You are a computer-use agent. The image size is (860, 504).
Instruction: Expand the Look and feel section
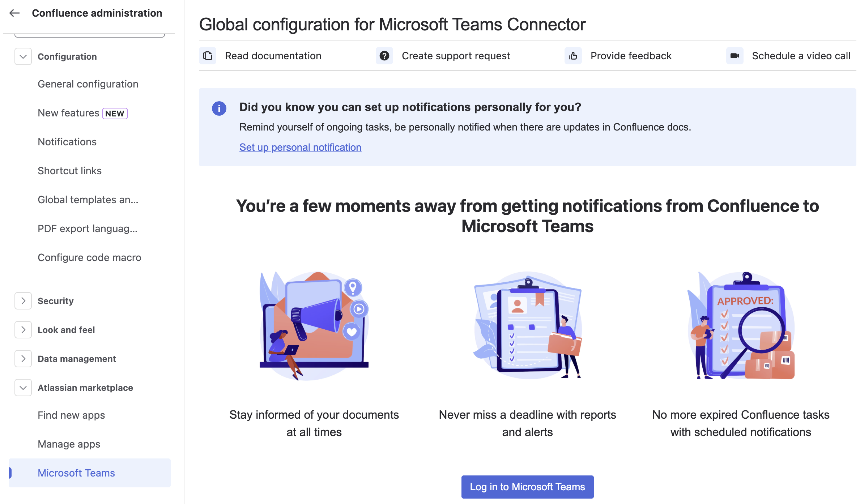coord(23,330)
